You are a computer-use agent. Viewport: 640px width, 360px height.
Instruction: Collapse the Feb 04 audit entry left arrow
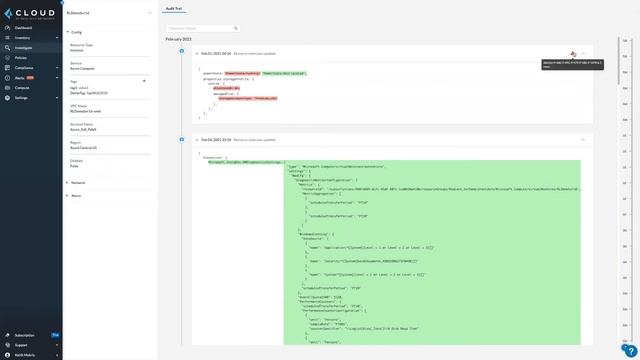[x=197, y=140]
